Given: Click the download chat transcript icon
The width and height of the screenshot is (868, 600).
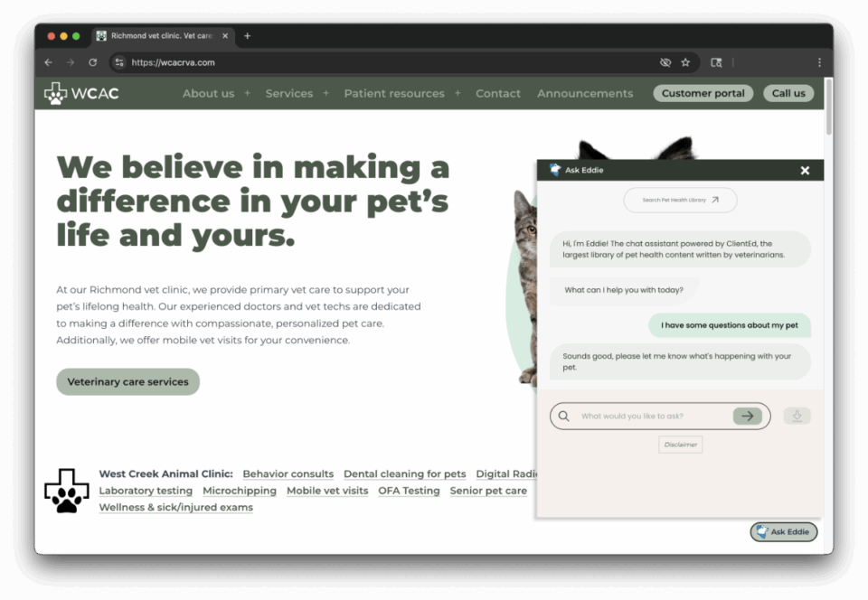Looking at the screenshot, I should coord(797,416).
